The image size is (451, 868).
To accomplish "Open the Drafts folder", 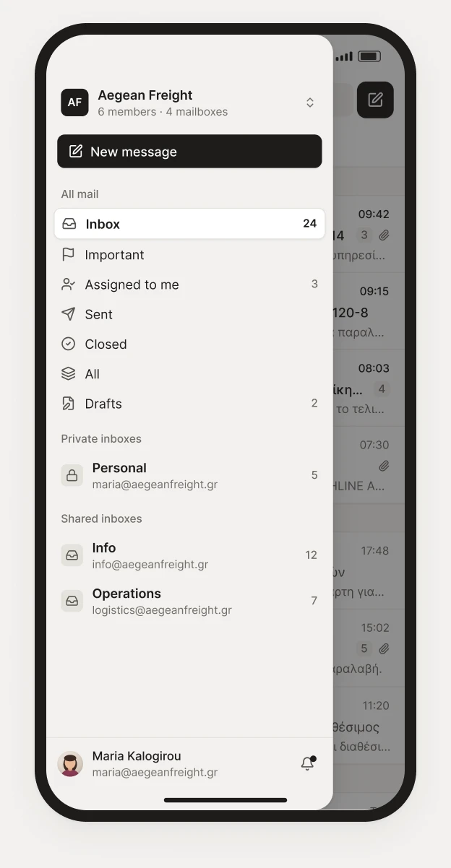I will pyautogui.click(x=189, y=404).
